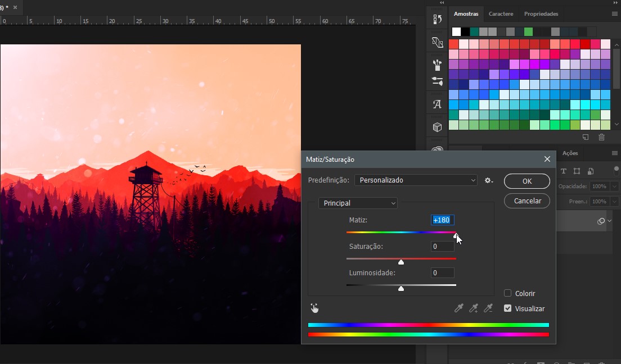Open the Predefinição dropdown
621x364 pixels.
[416, 180]
